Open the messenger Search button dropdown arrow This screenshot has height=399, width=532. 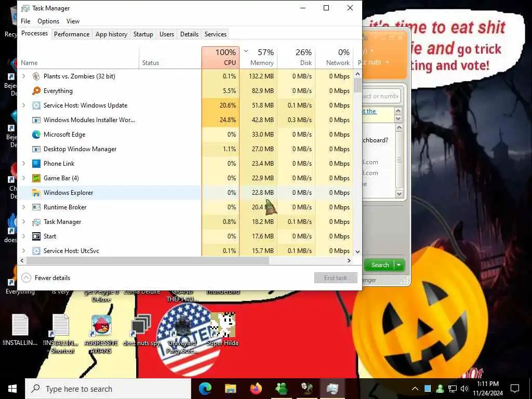click(399, 265)
